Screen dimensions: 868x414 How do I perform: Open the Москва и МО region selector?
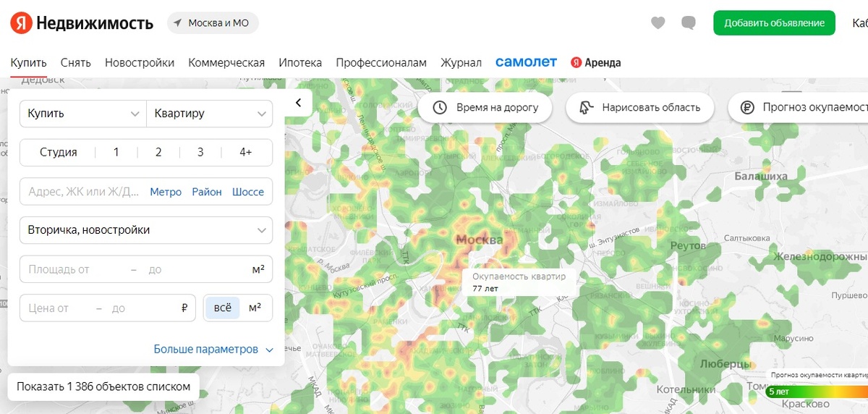(213, 23)
